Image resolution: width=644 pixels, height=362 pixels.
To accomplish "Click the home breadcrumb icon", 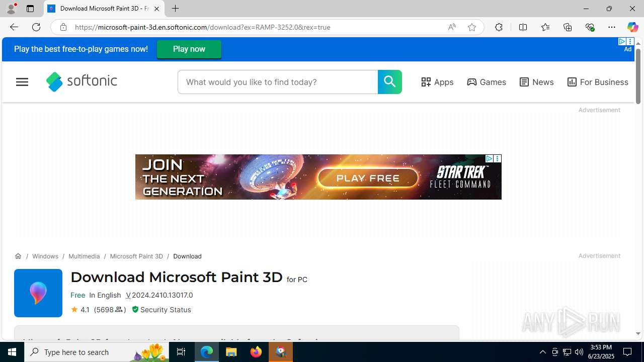I will [x=18, y=256].
